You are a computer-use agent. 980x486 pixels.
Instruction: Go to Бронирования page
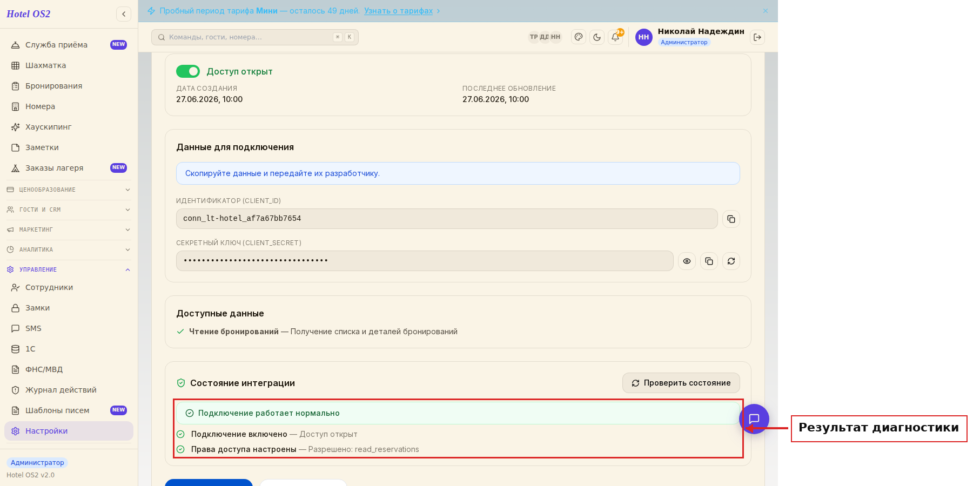tap(69, 86)
